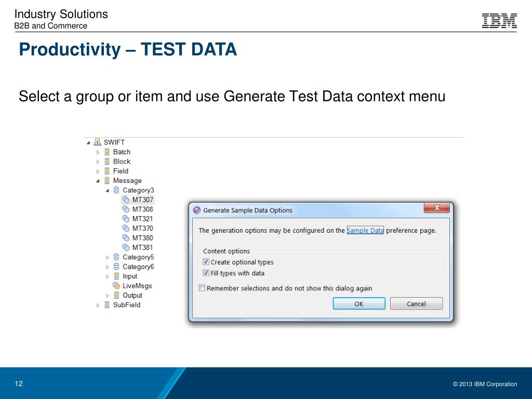Select the MT380 label
This screenshot has height=399, width=532.
point(142,238)
